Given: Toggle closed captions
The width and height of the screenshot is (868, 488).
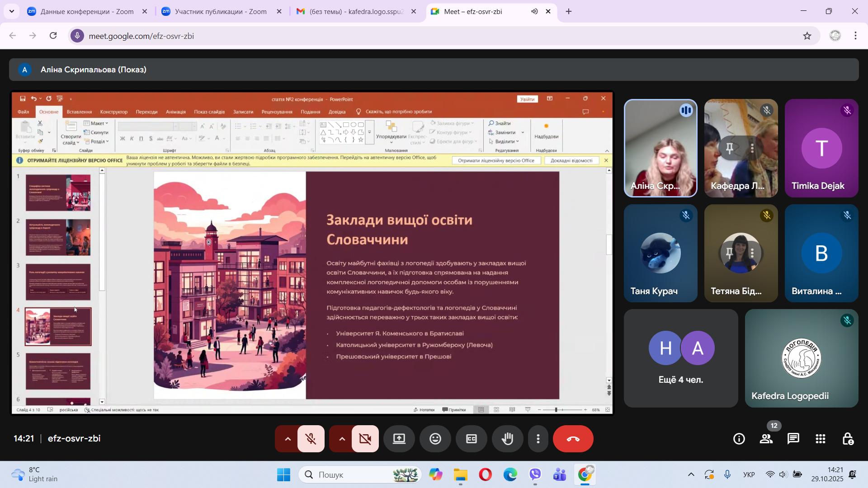Looking at the screenshot, I should tap(472, 439).
